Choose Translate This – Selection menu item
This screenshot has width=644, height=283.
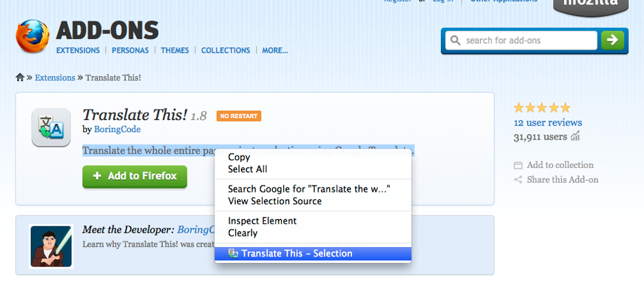[x=313, y=253]
